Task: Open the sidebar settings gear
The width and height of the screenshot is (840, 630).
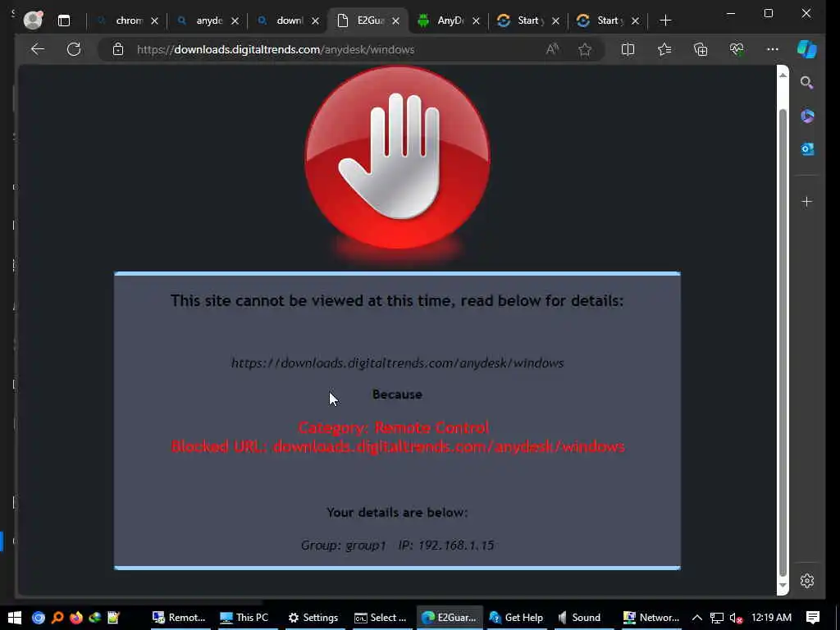Action: point(807,581)
